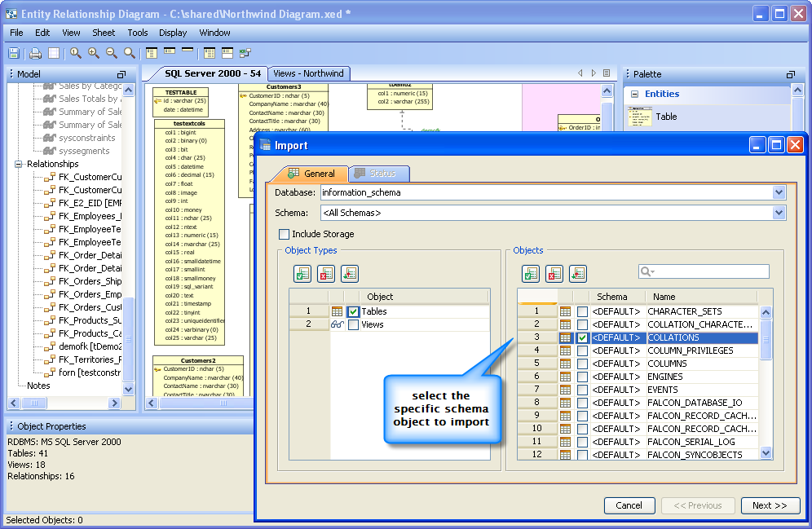812x529 pixels.
Task: Click the plain magnifier zoom-fit icon
Action: click(x=130, y=53)
